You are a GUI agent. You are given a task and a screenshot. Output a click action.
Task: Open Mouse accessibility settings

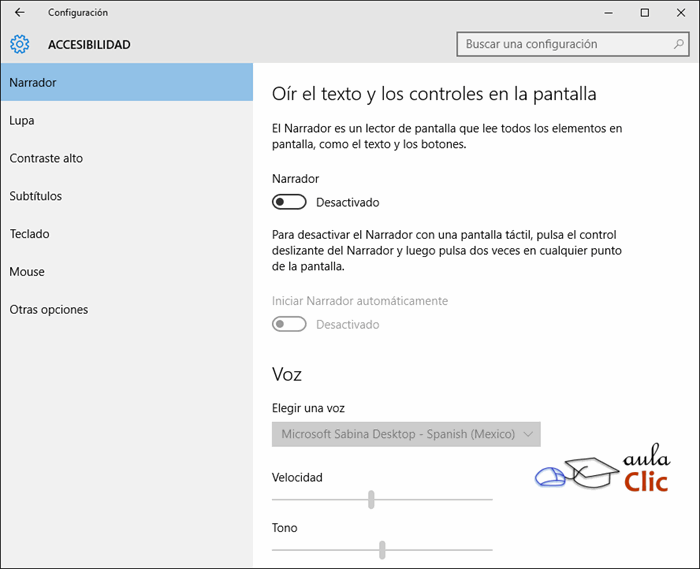tap(27, 272)
